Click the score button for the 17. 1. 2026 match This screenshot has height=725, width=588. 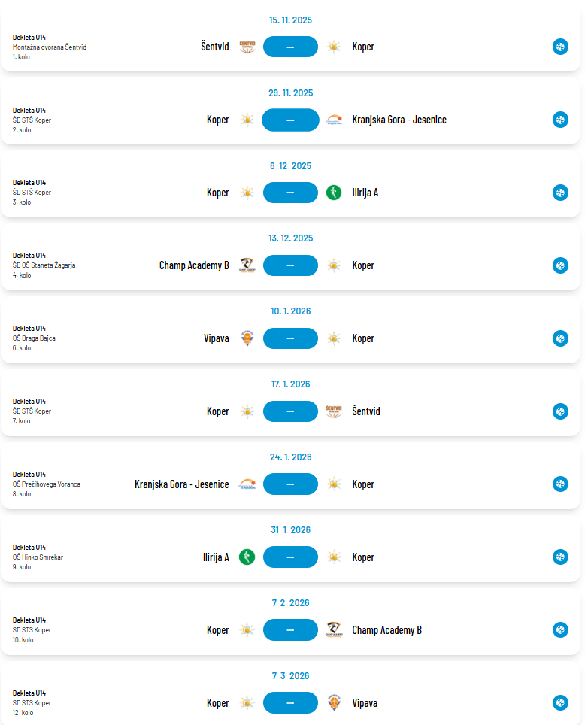(290, 411)
